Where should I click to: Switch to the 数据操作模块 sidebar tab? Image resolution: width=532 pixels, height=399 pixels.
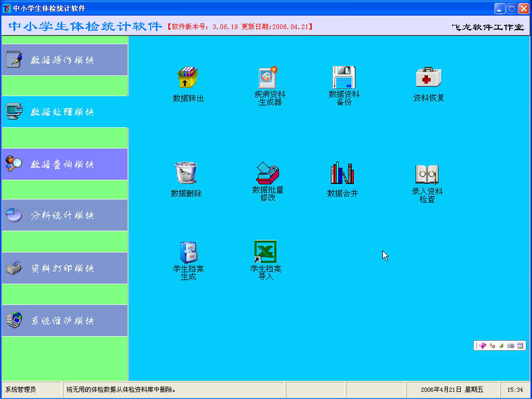point(64,60)
